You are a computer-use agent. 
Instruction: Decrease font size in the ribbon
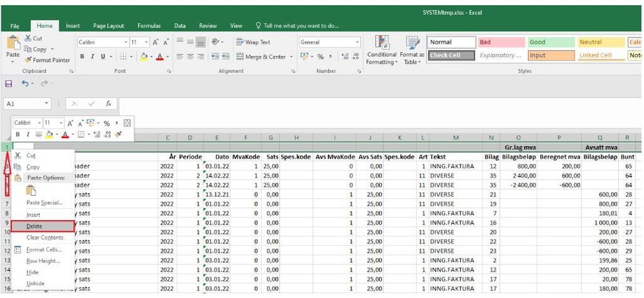(166, 42)
